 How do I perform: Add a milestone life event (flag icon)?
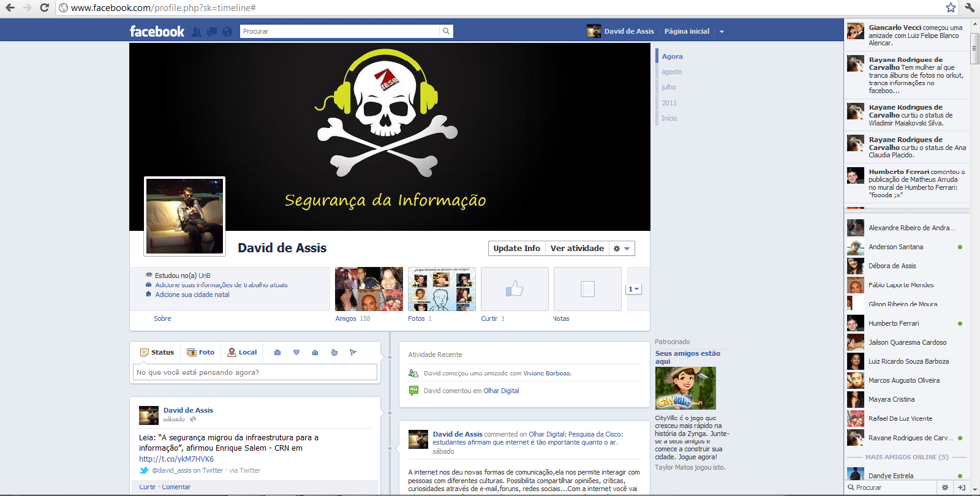[353, 353]
